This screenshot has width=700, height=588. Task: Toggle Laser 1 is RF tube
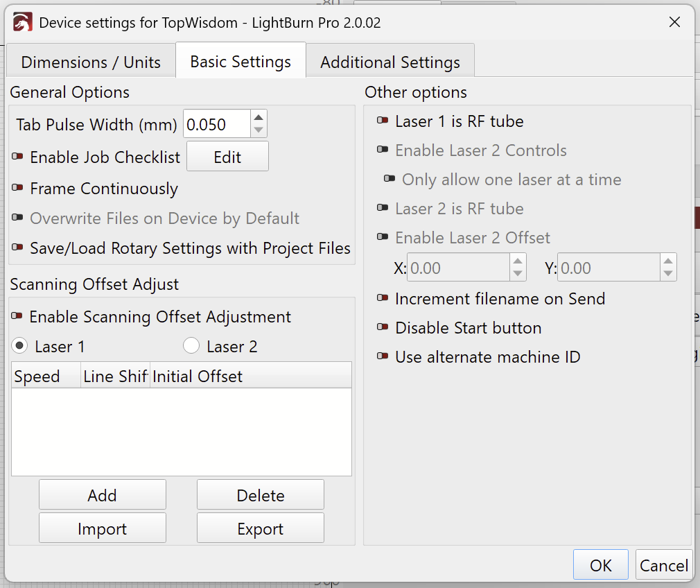tap(382, 121)
